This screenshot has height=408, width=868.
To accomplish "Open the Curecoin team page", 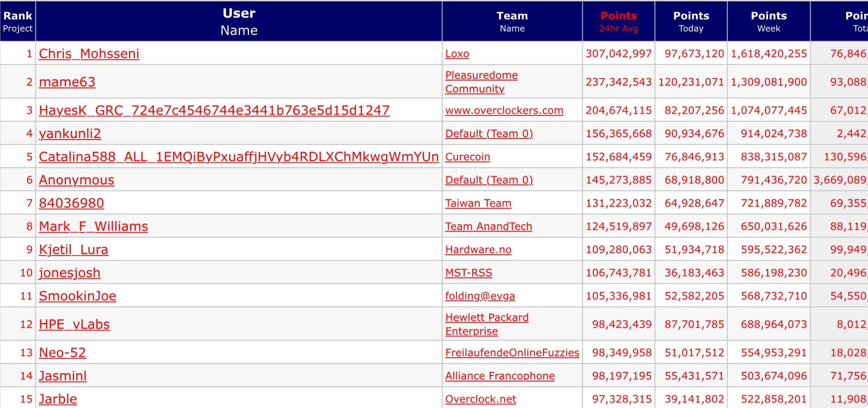I will tap(467, 157).
